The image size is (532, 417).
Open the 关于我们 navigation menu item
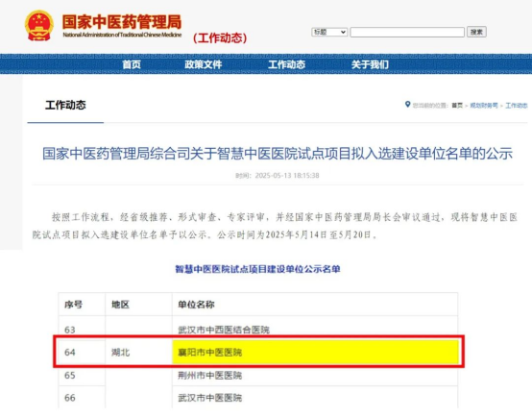click(370, 64)
